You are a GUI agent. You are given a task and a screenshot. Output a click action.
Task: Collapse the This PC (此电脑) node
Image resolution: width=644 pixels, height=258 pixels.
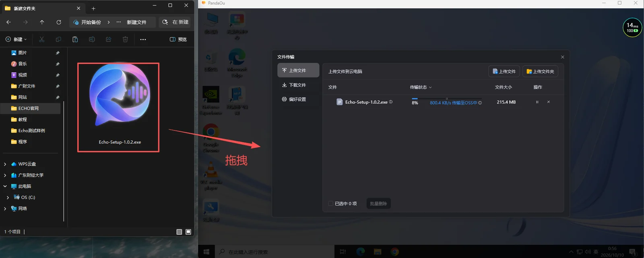point(5,186)
